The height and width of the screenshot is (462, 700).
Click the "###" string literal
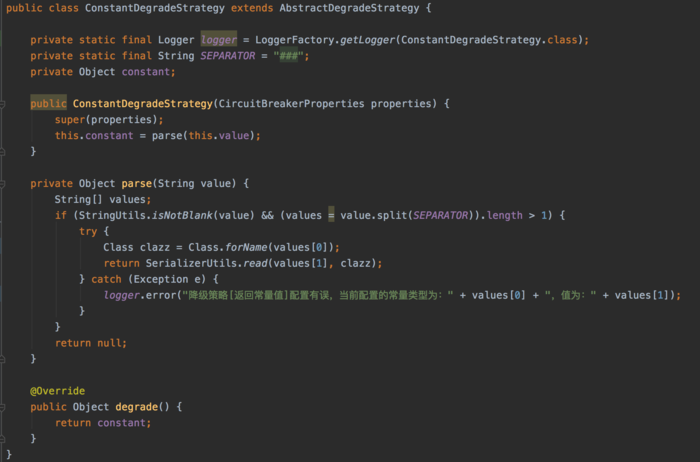coord(288,56)
